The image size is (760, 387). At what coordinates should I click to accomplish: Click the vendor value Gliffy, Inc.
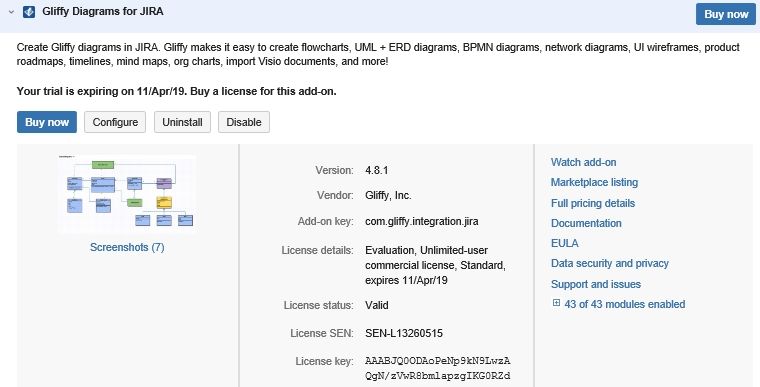click(388, 195)
